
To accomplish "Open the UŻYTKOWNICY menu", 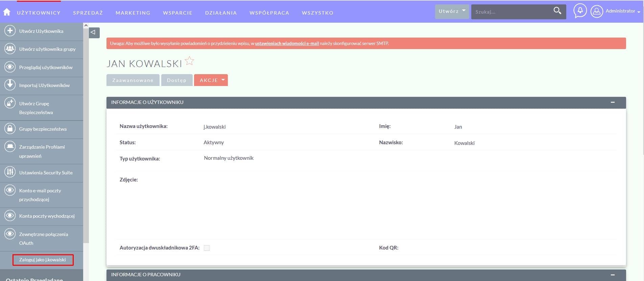I will (39, 13).
